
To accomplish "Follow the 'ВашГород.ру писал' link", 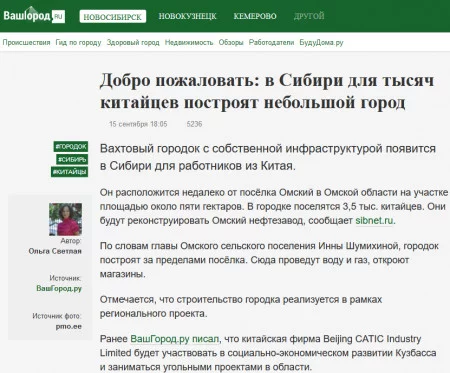I will pyautogui.click(x=175, y=339).
